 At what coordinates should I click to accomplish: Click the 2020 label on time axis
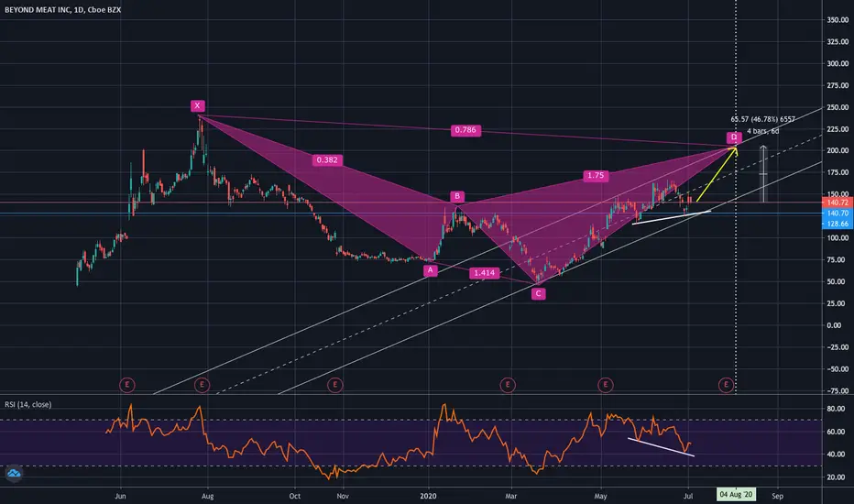pyautogui.click(x=429, y=496)
